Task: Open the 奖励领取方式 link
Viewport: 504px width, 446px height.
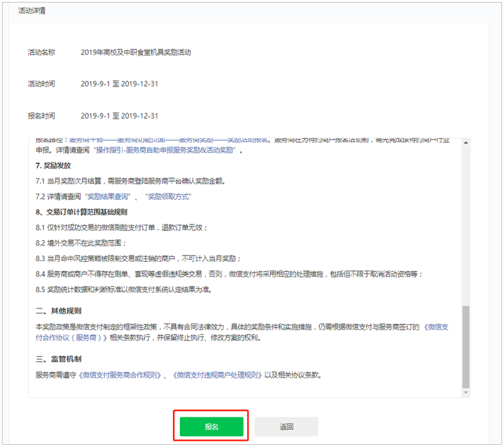Action: click(x=168, y=196)
